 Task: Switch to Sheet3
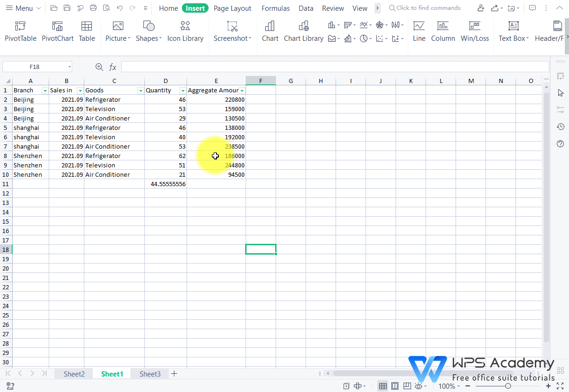(150, 374)
